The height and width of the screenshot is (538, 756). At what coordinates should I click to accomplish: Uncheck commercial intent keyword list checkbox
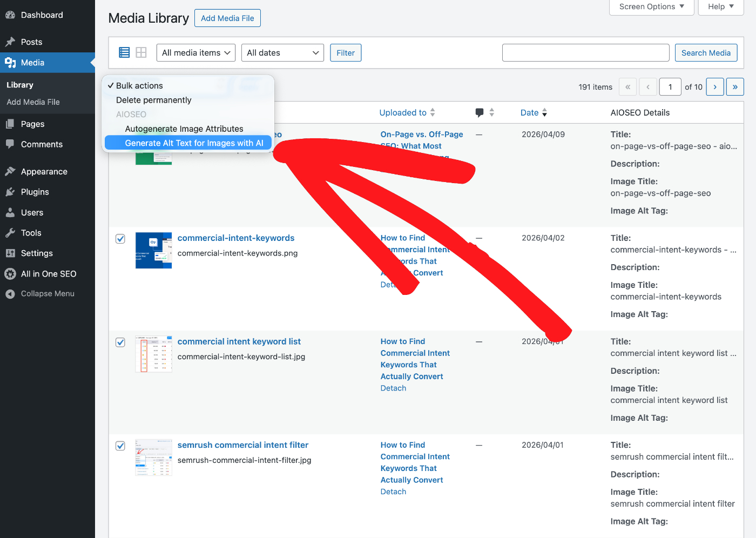click(120, 342)
